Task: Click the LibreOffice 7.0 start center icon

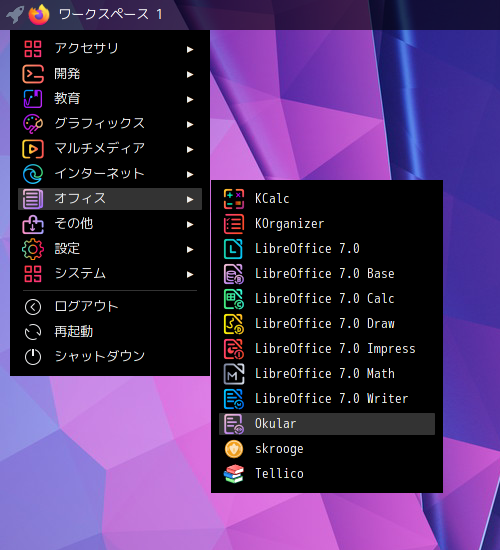Action: click(234, 249)
